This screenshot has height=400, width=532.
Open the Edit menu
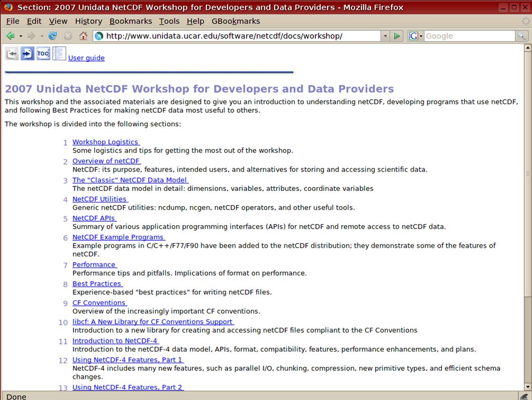pos(34,21)
